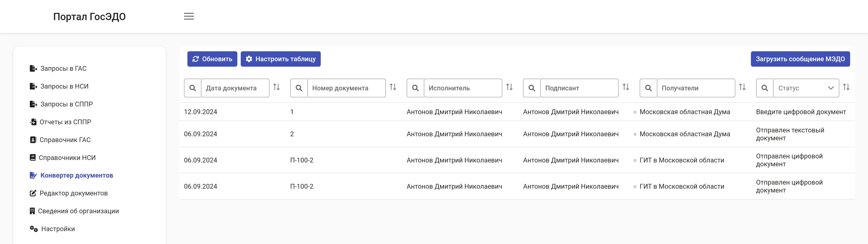Focus the Дата документа filter field

coord(235,88)
